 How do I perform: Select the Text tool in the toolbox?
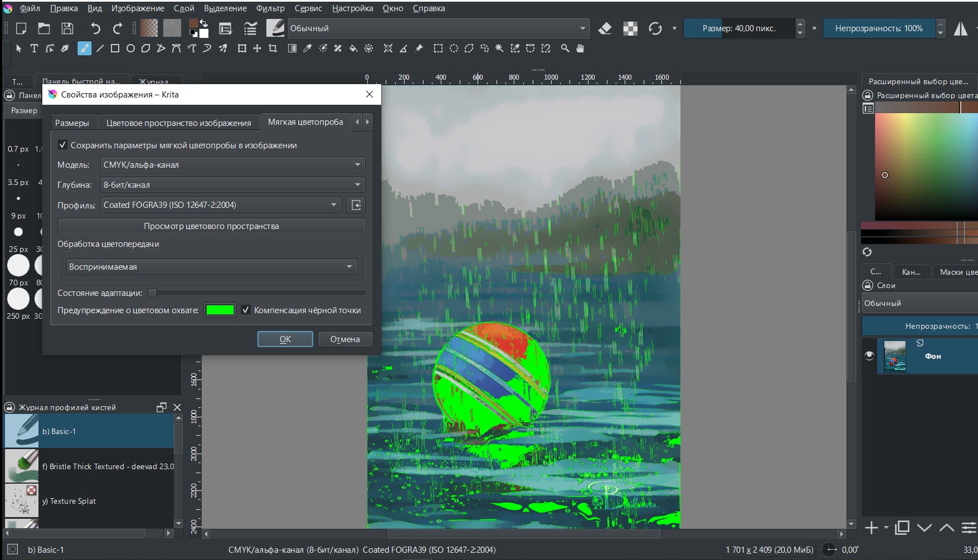click(x=34, y=48)
